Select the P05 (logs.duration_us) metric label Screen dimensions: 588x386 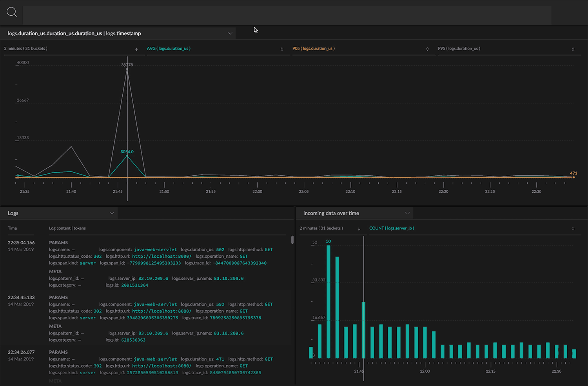tap(313, 48)
